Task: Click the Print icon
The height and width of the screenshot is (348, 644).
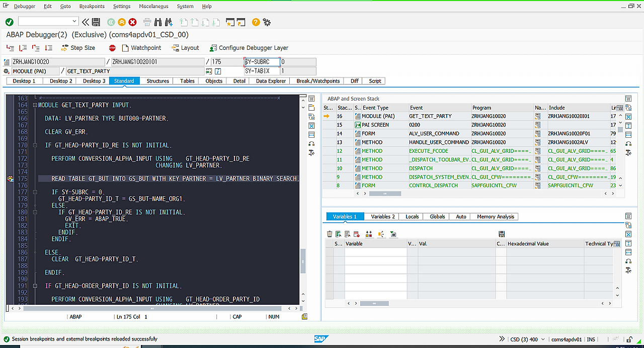Action: coord(147,22)
